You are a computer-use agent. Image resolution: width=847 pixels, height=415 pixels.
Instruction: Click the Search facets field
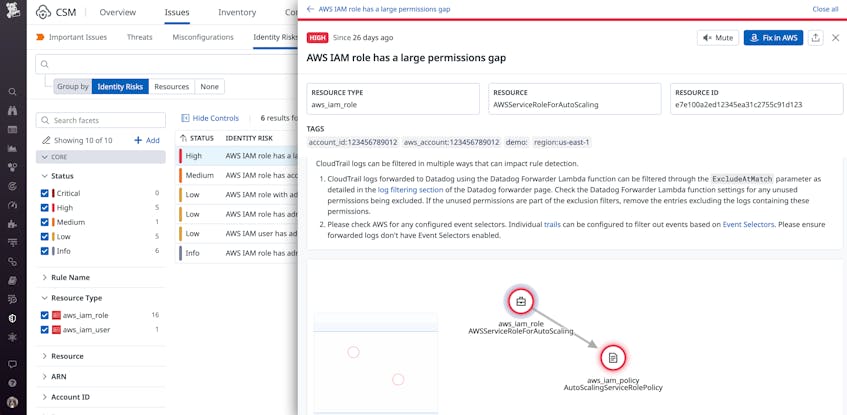101,120
